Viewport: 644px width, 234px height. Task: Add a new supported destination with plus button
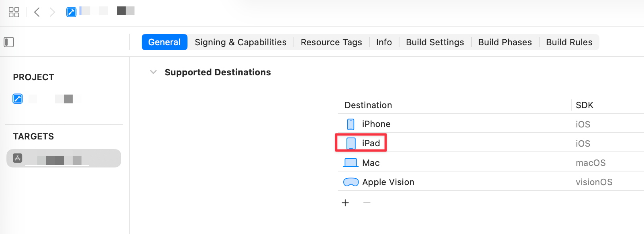(x=345, y=202)
